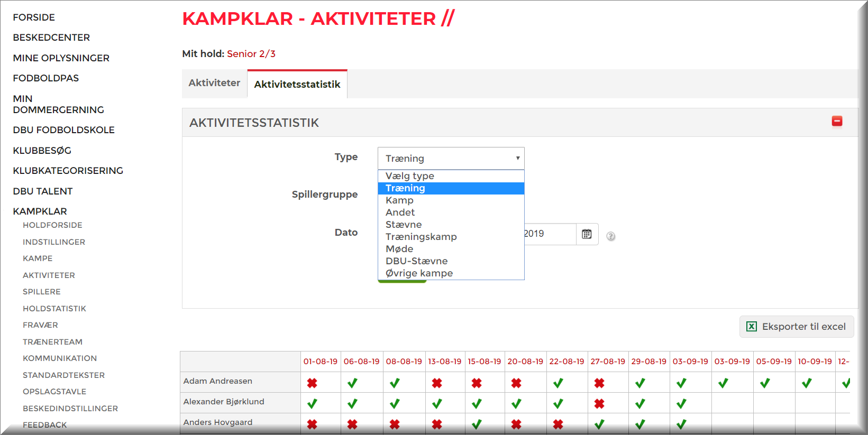Click the player name Adam Andreasen
The width and height of the screenshot is (868, 435).
(218, 381)
